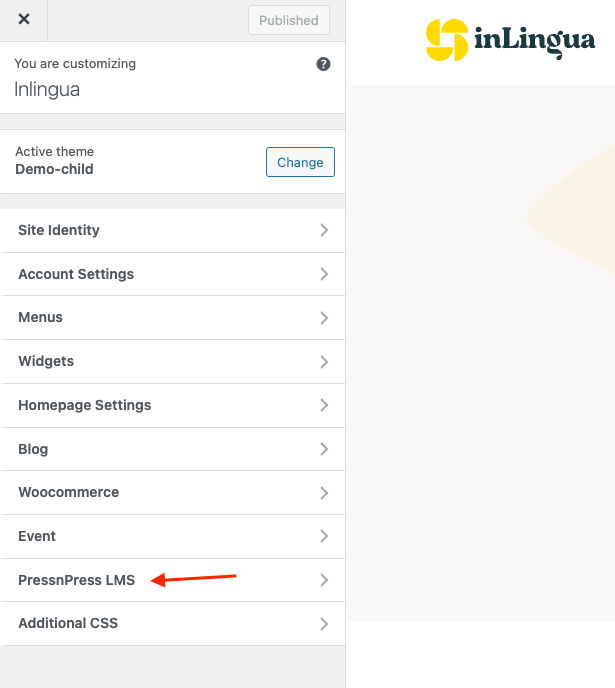
Task: Close the customizer with the X icon
Action: [x=24, y=20]
